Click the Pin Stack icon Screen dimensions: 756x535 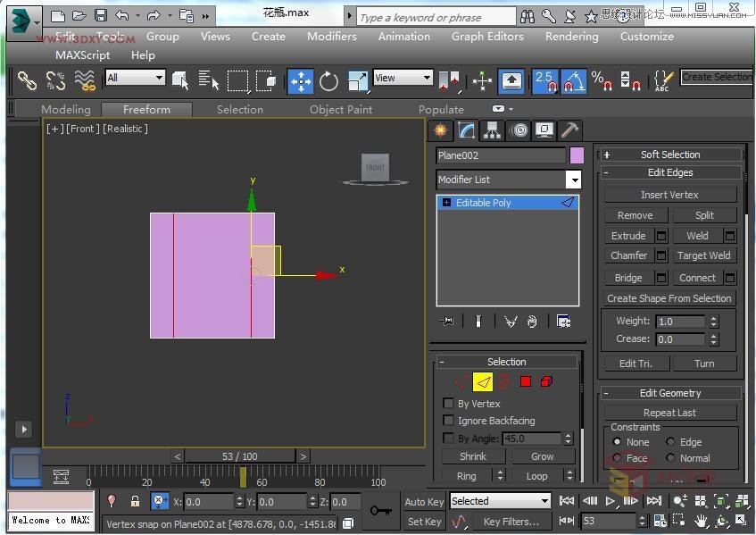[x=447, y=322]
